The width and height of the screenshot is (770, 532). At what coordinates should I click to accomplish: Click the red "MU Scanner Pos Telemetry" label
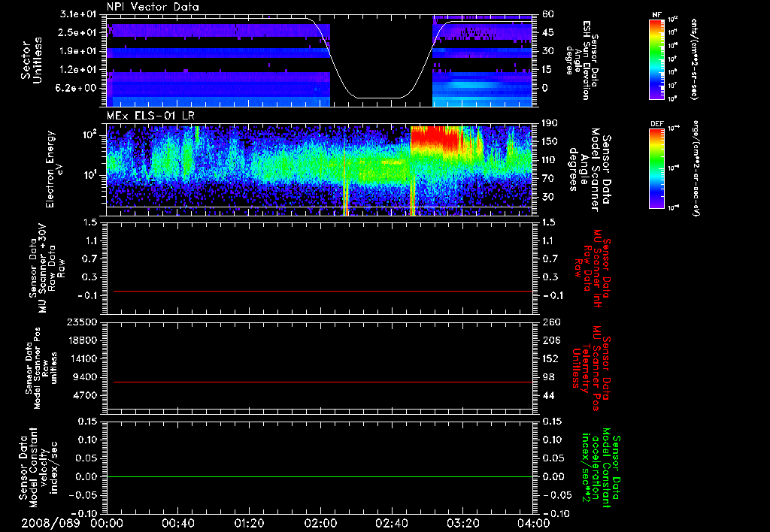[x=591, y=368]
